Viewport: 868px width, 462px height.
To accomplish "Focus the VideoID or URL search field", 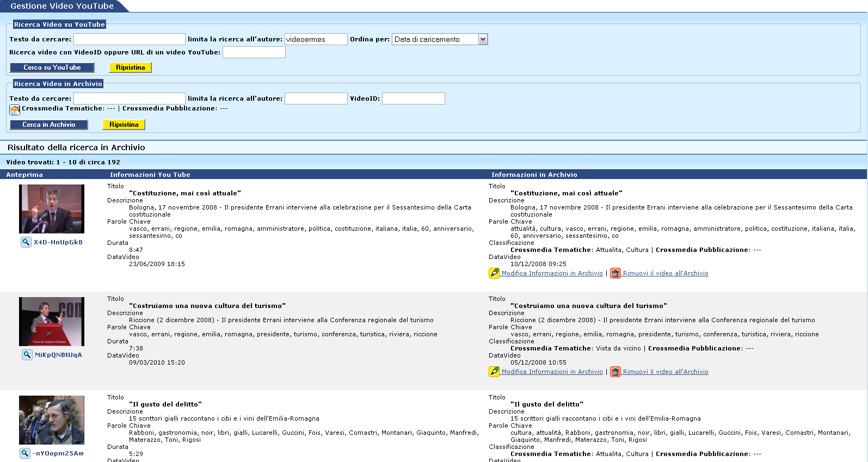I will pyautogui.click(x=254, y=52).
